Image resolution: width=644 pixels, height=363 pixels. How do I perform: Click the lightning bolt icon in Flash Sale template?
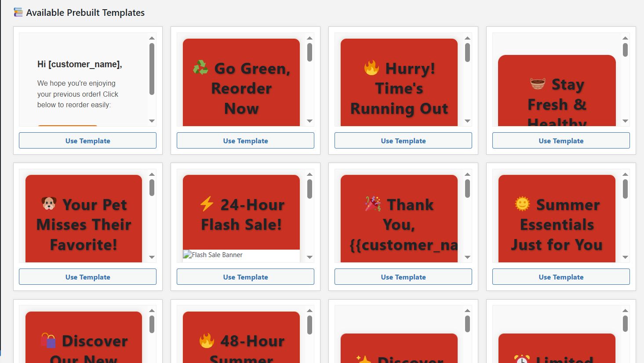point(207,204)
